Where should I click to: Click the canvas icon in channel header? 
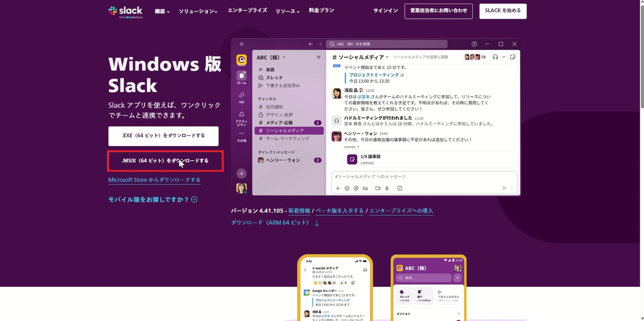(513, 57)
